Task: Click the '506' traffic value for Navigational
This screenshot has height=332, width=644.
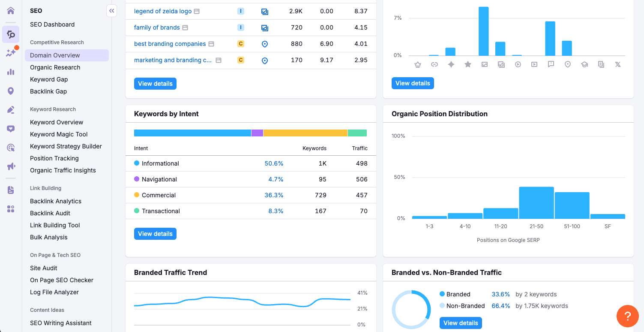Action: [362, 179]
